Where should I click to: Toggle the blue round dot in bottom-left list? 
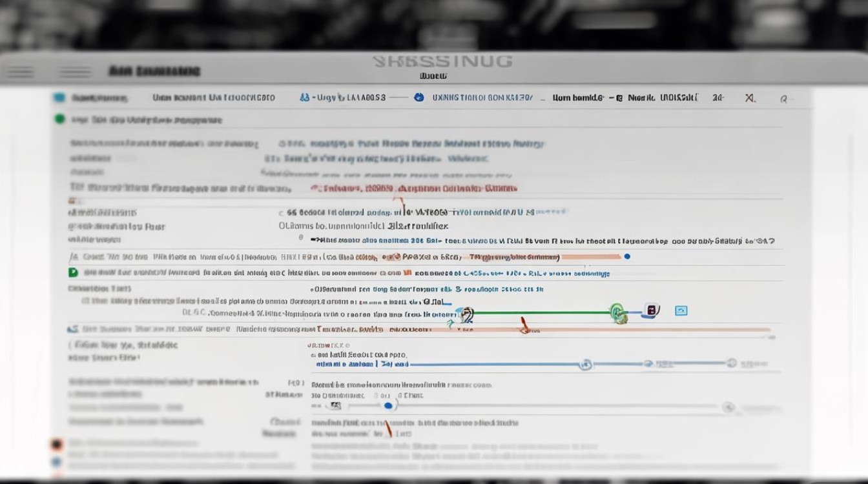[x=56, y=462]
